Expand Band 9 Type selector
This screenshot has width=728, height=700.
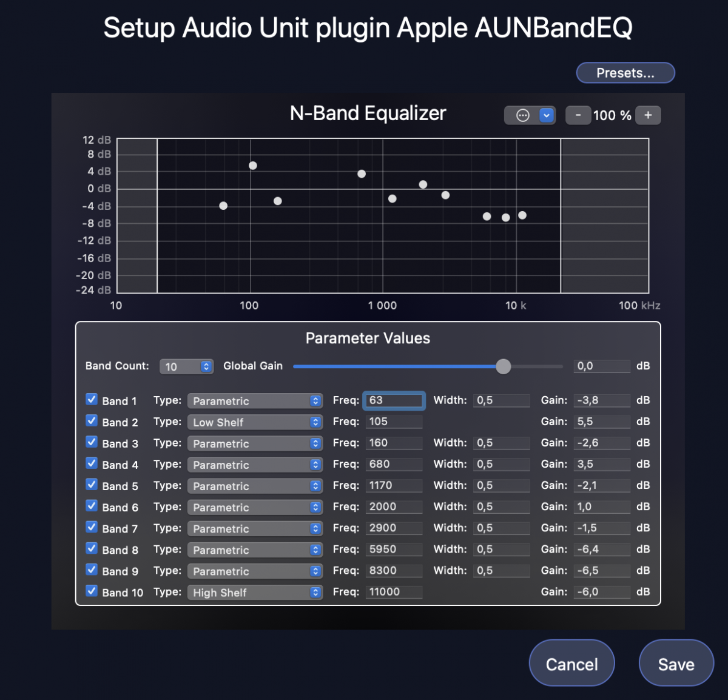pos(255,571)
